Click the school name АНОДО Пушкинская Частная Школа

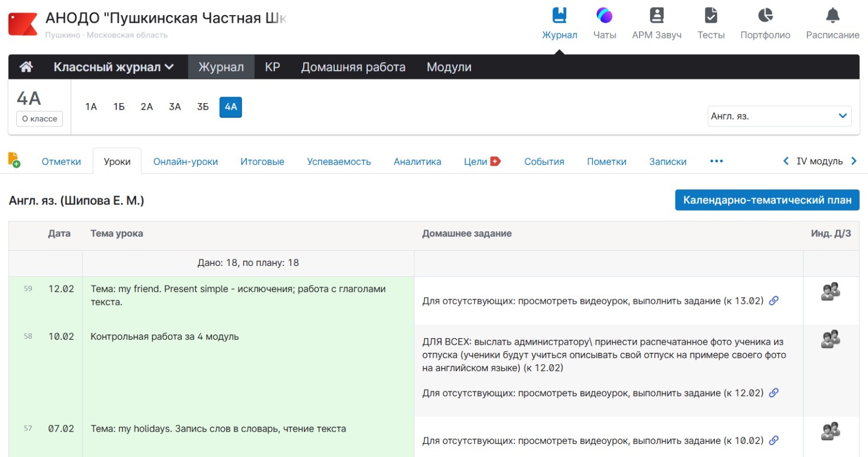[165, 18]
